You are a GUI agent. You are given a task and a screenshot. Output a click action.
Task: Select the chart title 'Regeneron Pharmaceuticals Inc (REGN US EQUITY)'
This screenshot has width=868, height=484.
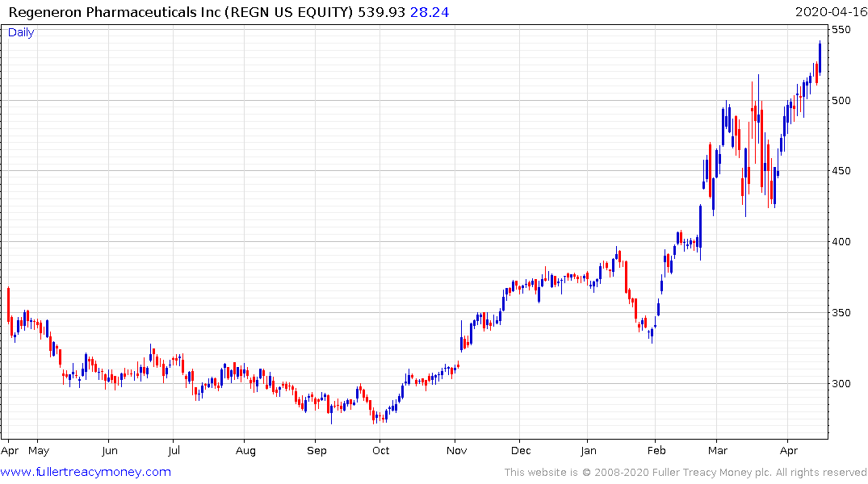181,12
